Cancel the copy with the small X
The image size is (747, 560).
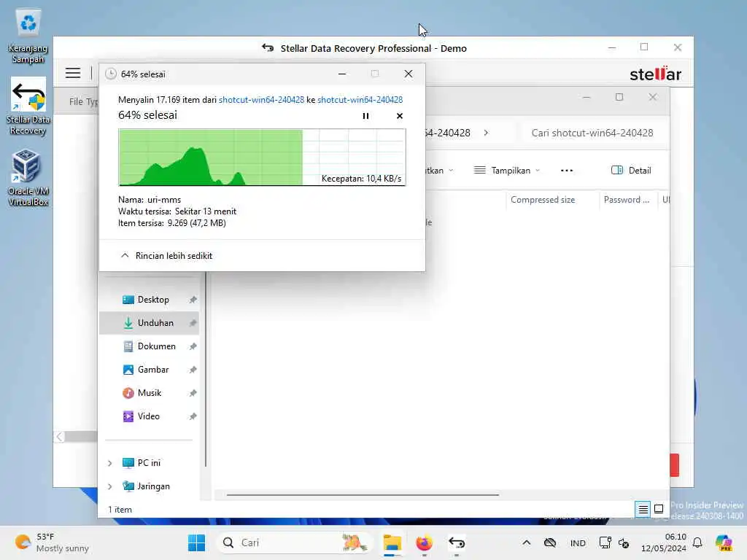400,116
